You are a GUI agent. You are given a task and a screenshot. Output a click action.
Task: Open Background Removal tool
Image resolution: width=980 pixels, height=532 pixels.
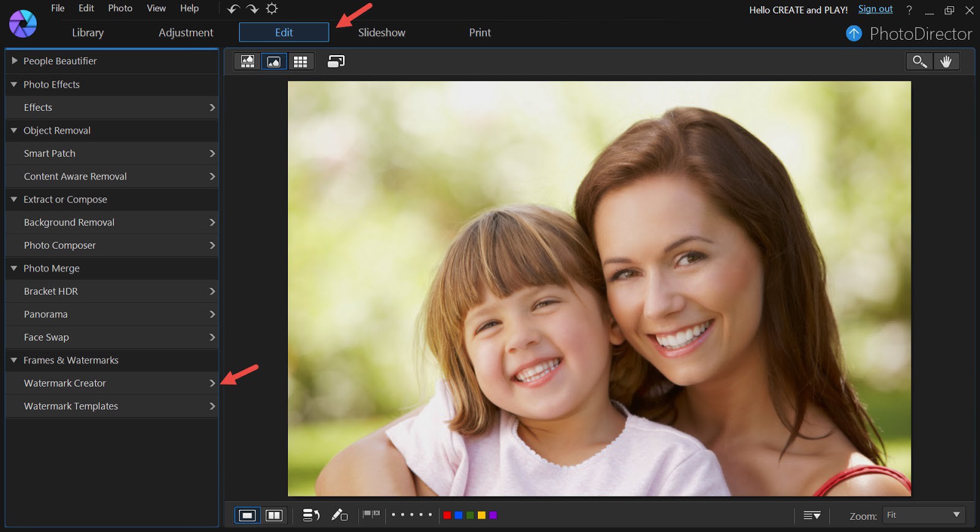[x=111, y=222]
